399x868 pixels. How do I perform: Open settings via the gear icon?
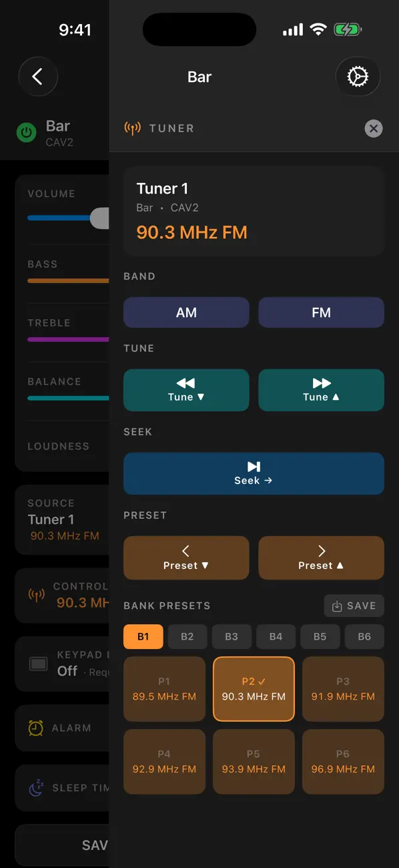click(x=358, y=77)
